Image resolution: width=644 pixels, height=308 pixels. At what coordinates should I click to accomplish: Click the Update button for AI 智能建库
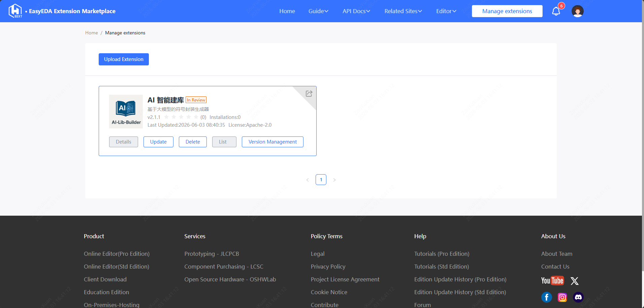click(x=158, y=142)
